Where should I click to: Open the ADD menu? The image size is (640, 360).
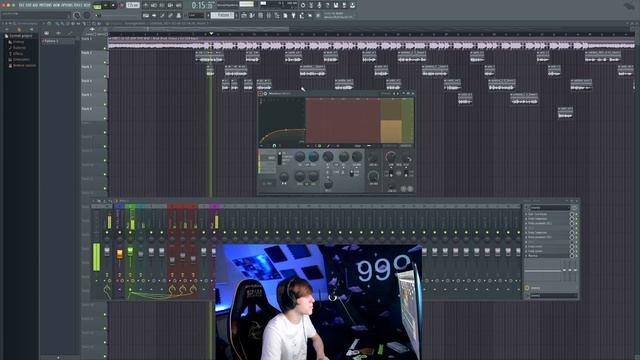coord(35,5)
